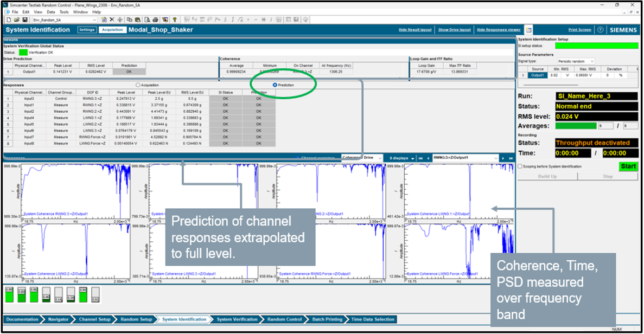Jump to first display with the skip-back arrow
The width and height of the screenshot is (644, 334).
[x=421, y=158]
